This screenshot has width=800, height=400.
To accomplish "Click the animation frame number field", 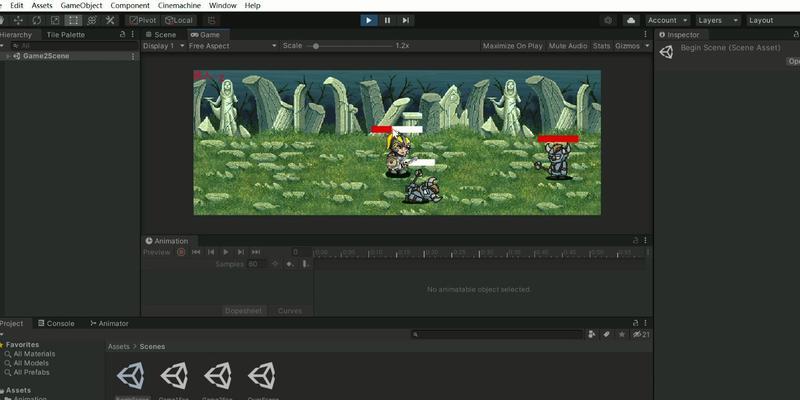I will pos(295,252).
